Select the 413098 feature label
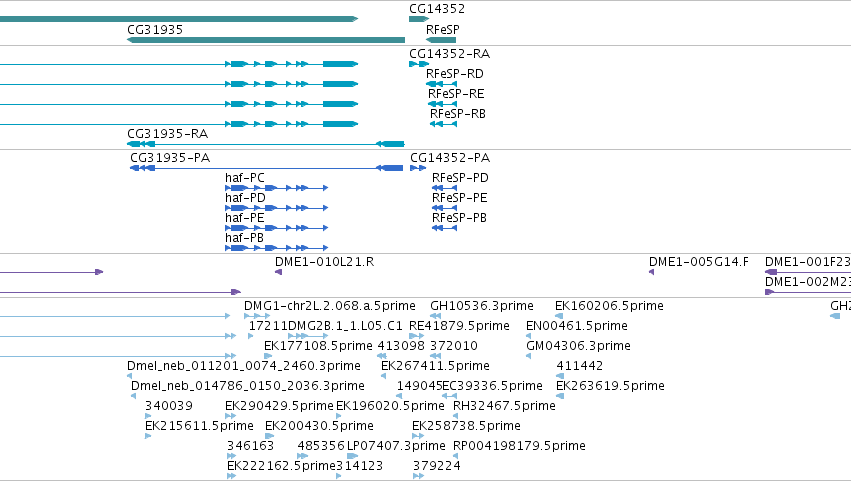851x481 pixels. tap(401, 346)
